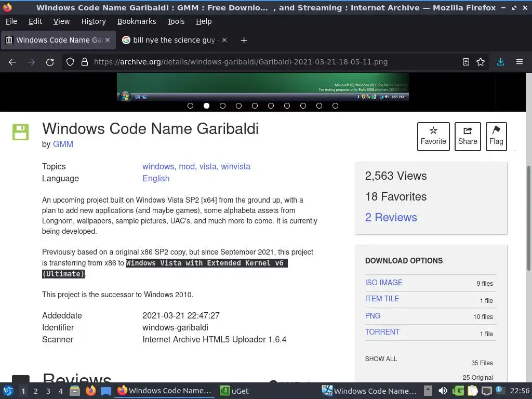Viewport: 532px width, 399px height.
Task: Switch to uGet in the taskbar
Action: (234, 391)
